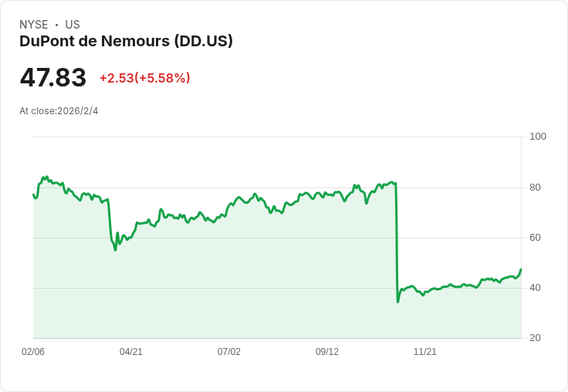The height and width of the screenshot is (392, 568).
Task: Click the 100 value on the y-axis
Action: coord(538,137)
